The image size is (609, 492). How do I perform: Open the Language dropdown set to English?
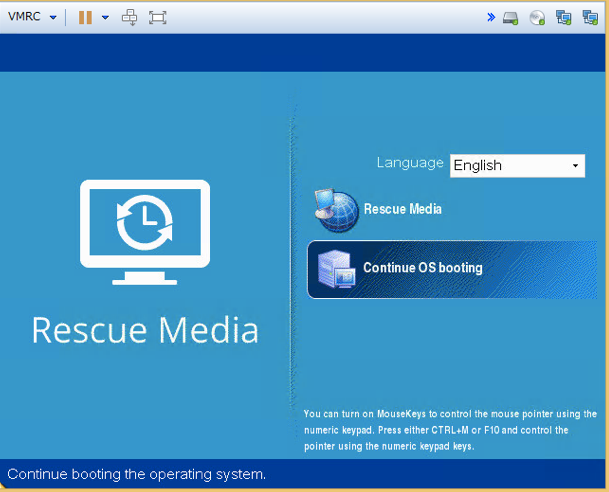coord(517,165)
